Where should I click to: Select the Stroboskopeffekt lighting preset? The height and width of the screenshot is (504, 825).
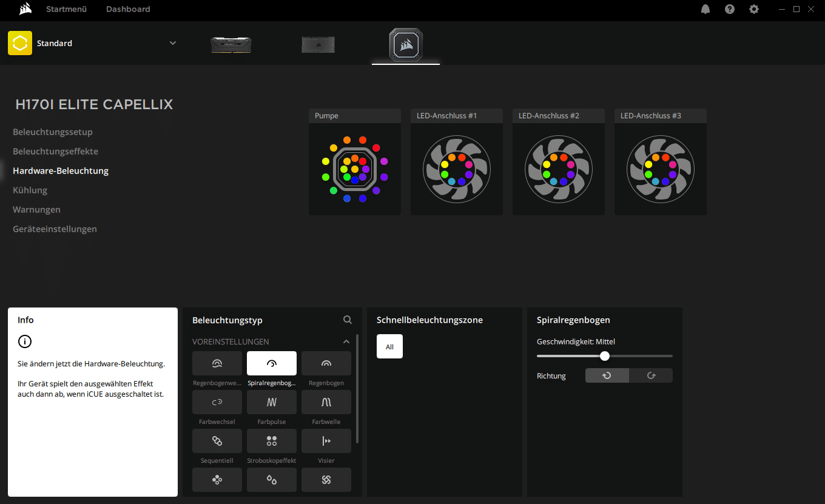[271, 441]
